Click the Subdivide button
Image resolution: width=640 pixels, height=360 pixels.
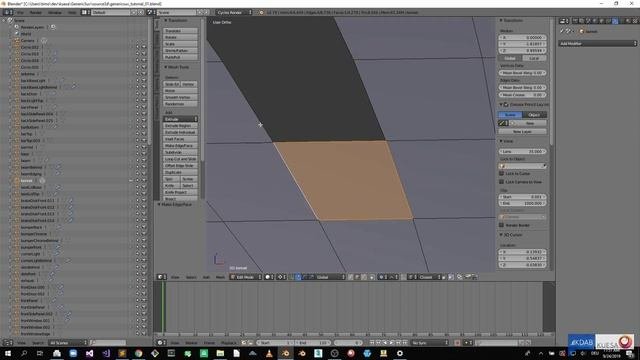(x=180, y=152)
